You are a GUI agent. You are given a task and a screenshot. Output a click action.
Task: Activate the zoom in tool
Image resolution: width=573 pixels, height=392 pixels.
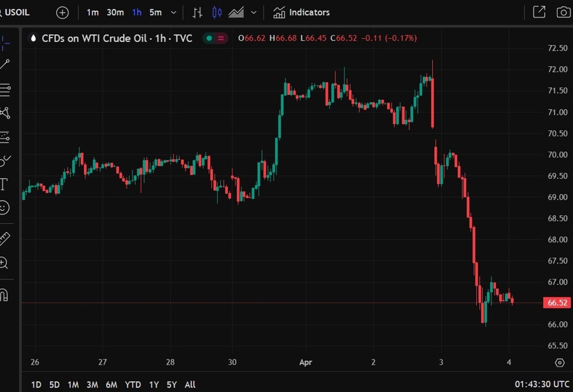[x=4, y=263]
